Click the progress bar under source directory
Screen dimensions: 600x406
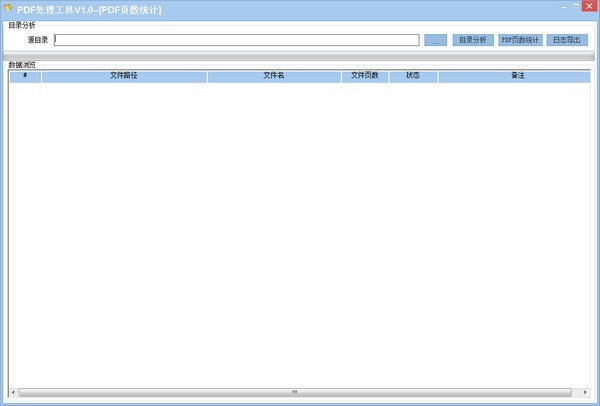(x=300, y=56)
